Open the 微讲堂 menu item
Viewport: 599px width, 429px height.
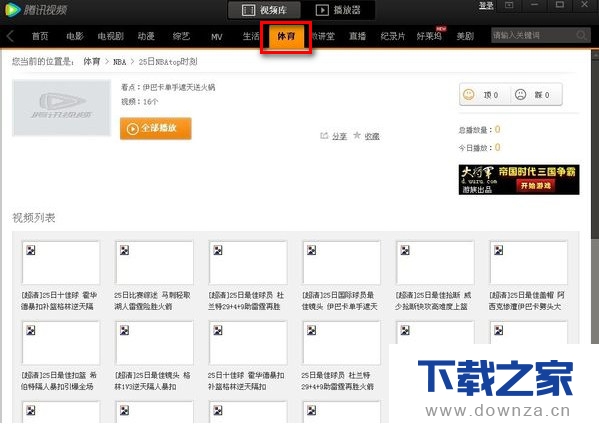pyautogui.click(x=323, y=36)
